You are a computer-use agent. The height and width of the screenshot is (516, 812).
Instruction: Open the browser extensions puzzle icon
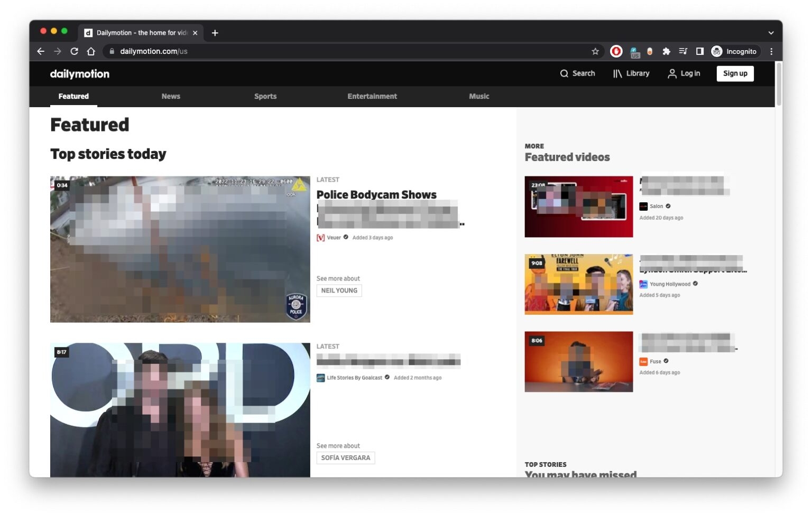point(666,51)
